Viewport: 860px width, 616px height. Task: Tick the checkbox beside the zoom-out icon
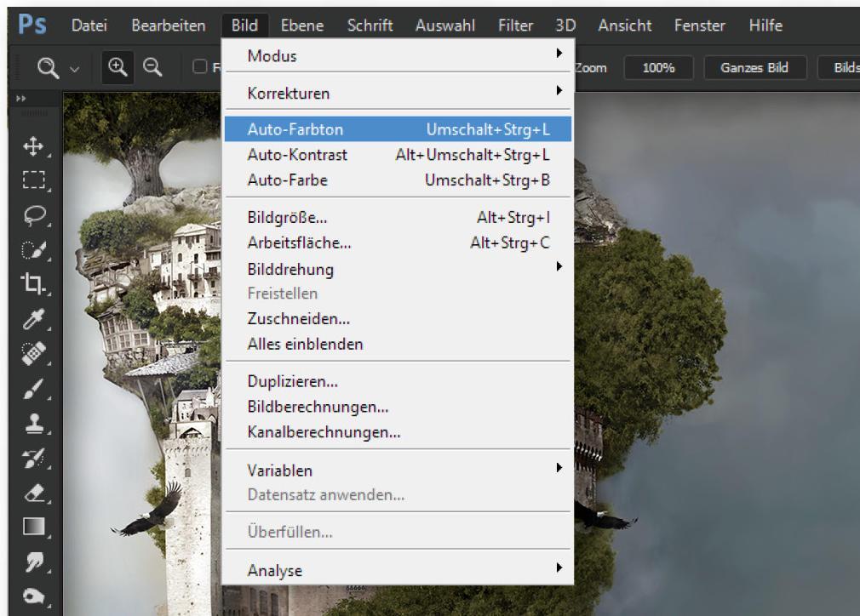(x=200, y=68)
